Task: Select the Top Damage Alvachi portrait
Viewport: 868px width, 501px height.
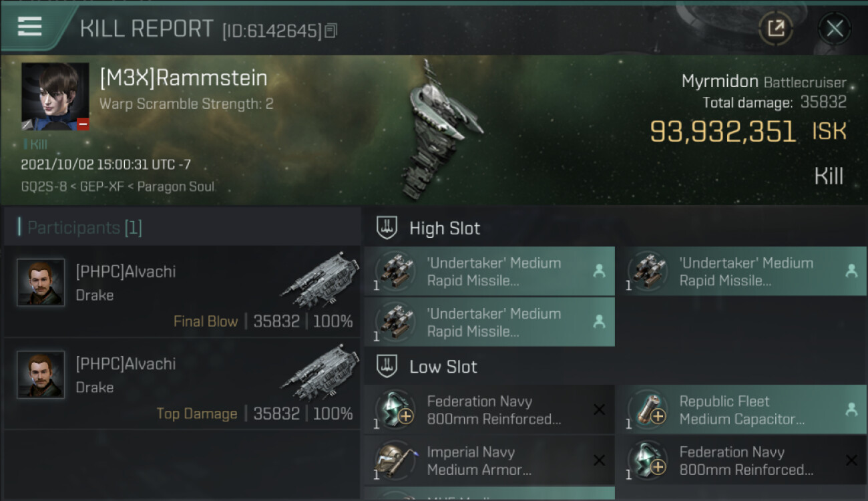Action: pos(41,375)
